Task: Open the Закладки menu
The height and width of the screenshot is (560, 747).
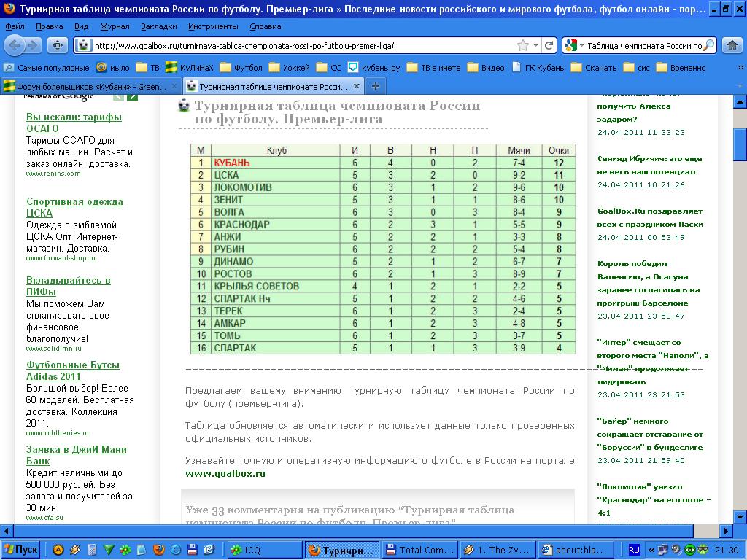Action: pyautogui.click(x=158, y=26)
